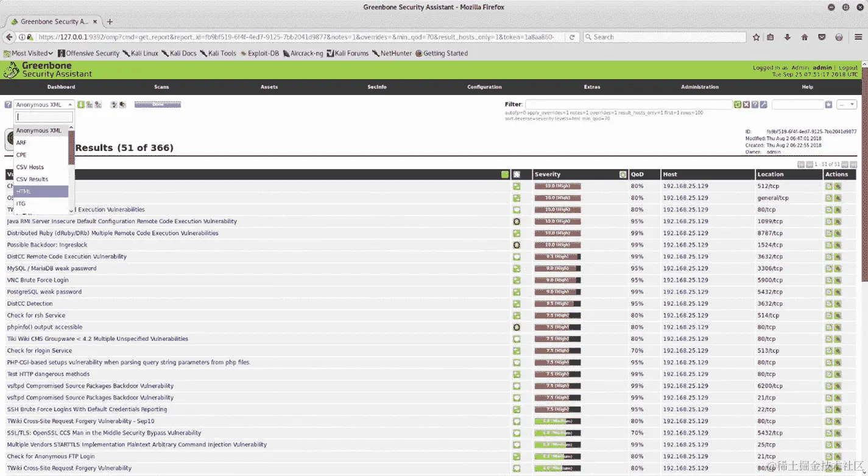Click the Logout link
The width and height of the screenshot is (868, 476).
(x=848, y=68)
